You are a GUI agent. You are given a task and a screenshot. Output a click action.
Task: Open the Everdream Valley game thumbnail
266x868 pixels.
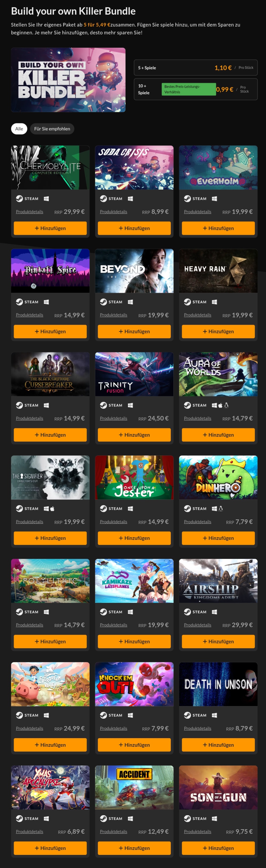(x=50, y=684)
